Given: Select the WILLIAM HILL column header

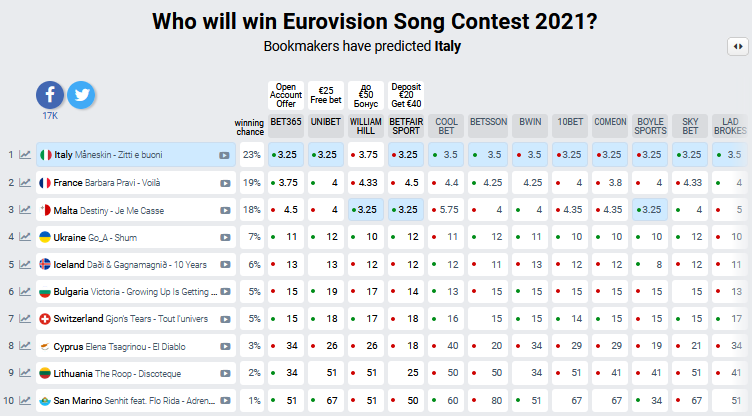Looking at the screenshot, I should (x=366, y=126).
